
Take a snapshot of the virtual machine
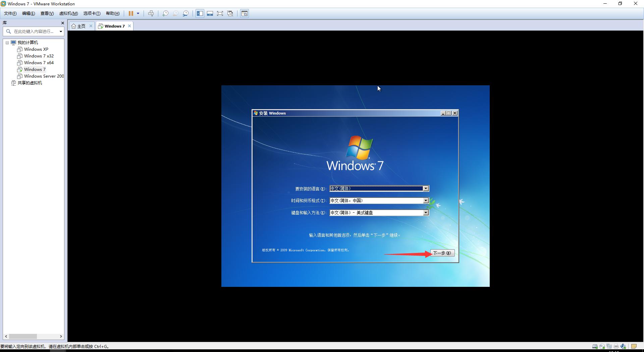pyautogui.click(x=165, y=13)
